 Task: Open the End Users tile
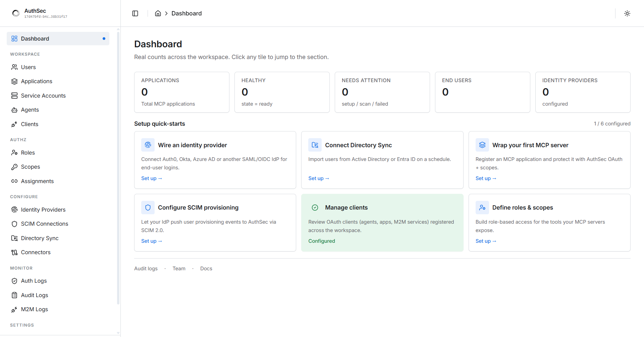pos(483,92)
